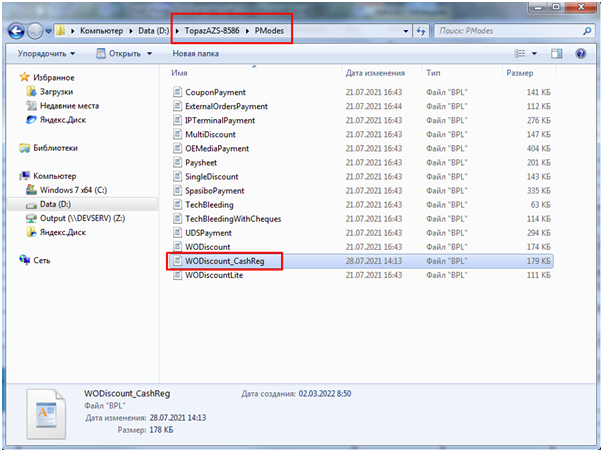Viewport: 603px width, 452px height.
Task: Select the TechBleedingWithCheques file icon
Action: (x=177, y=218)
